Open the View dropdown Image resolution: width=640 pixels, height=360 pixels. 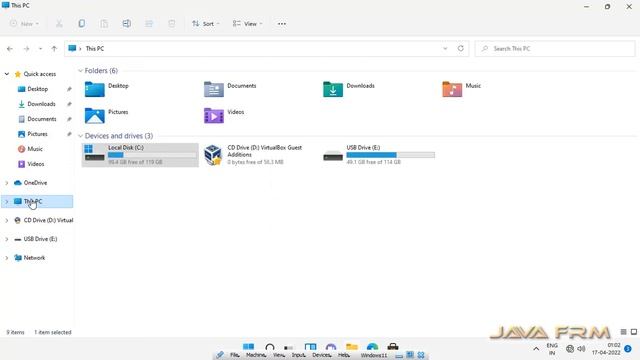click(247, 24)
